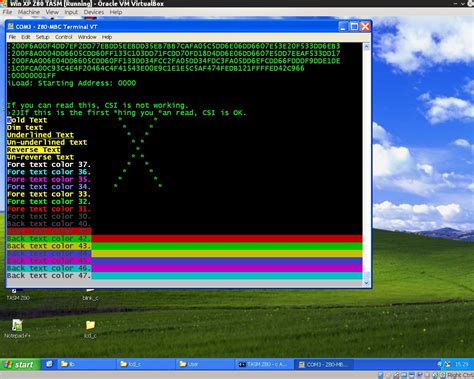The width and height of the screenshot is (474, 379).
Task: Click 'Fore text color 31.' red line
Action: [x=49, y=209]
